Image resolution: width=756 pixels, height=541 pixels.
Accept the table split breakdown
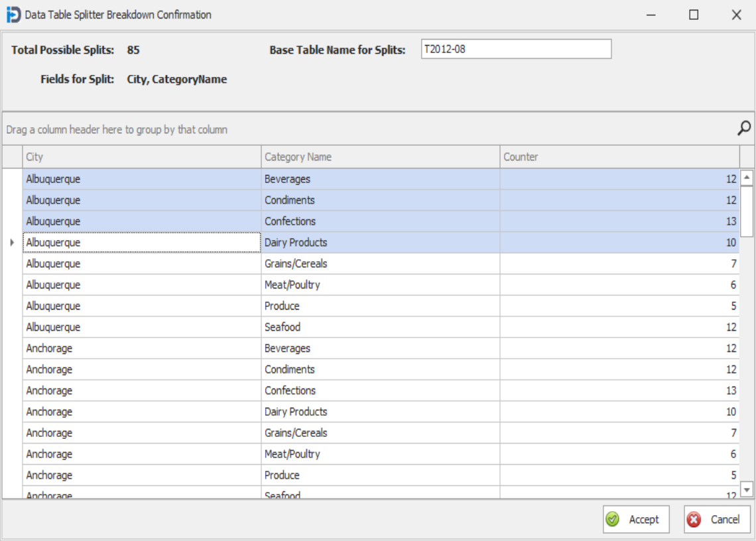(635, 519)
